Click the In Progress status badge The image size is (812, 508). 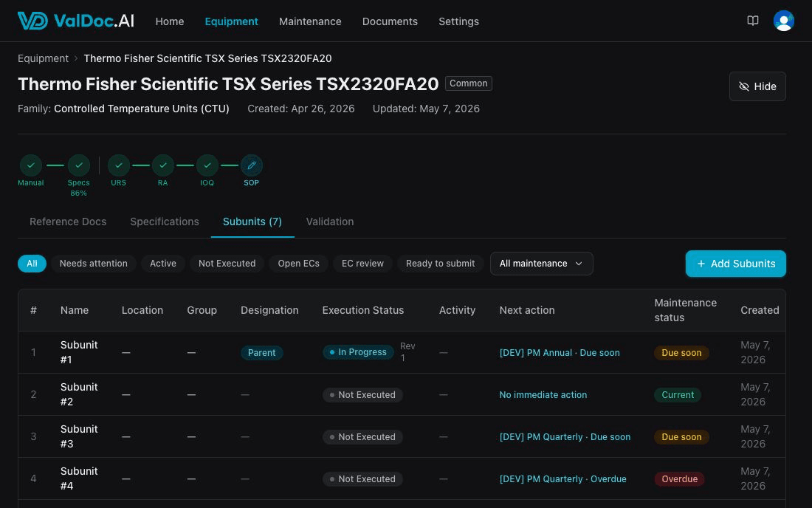pyautogui.click(x=358, y=352)
